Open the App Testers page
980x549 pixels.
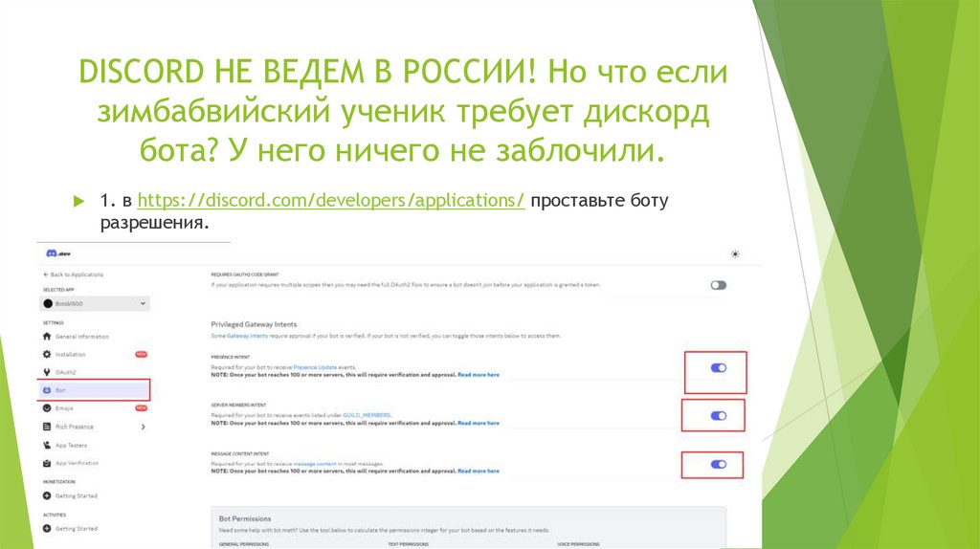71,446
